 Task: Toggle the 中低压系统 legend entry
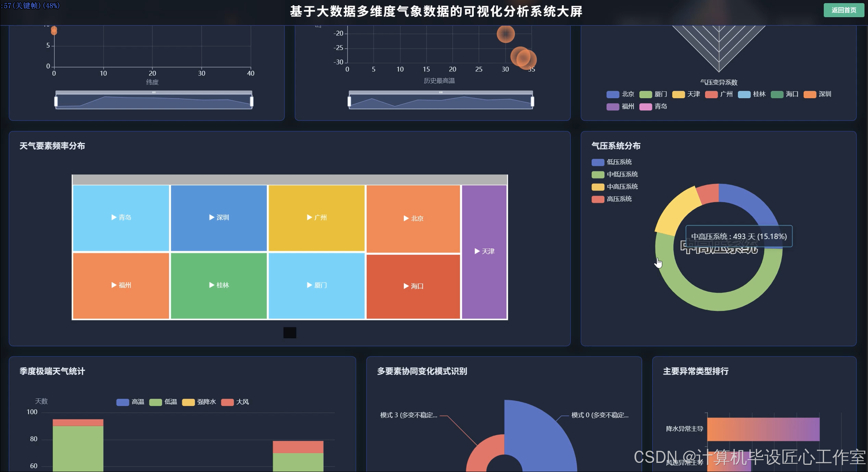(x=597, y=174)
